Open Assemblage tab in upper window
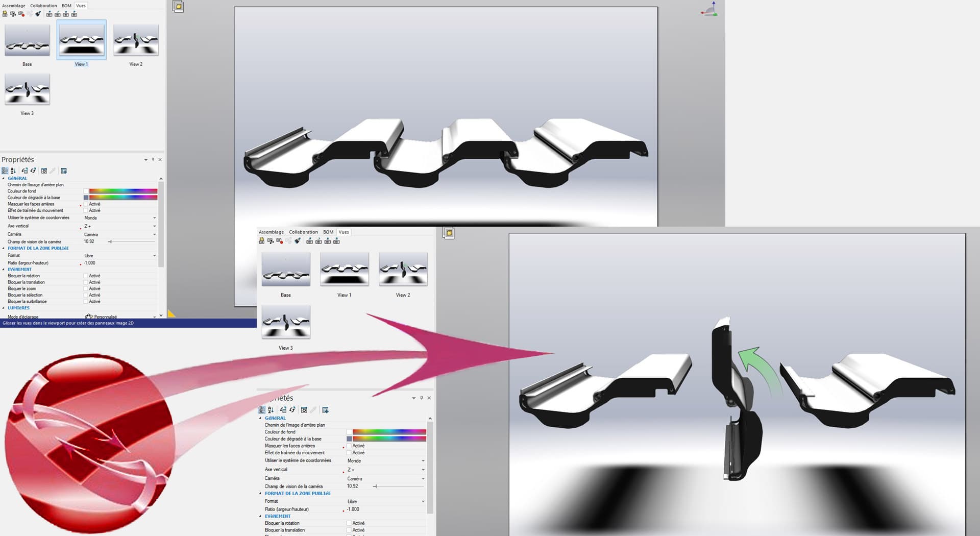The image size is (980, 536). (x=14, y=6)
